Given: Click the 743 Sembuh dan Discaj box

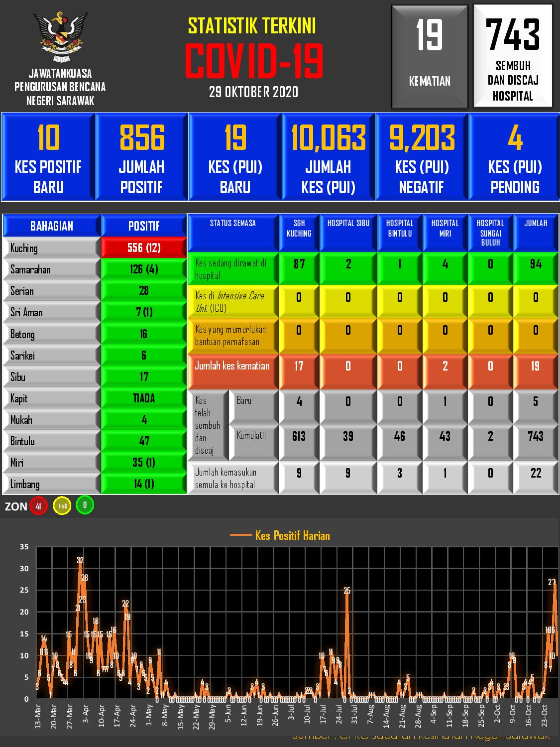Looking at the screenshot, I should tap(513, 56).
